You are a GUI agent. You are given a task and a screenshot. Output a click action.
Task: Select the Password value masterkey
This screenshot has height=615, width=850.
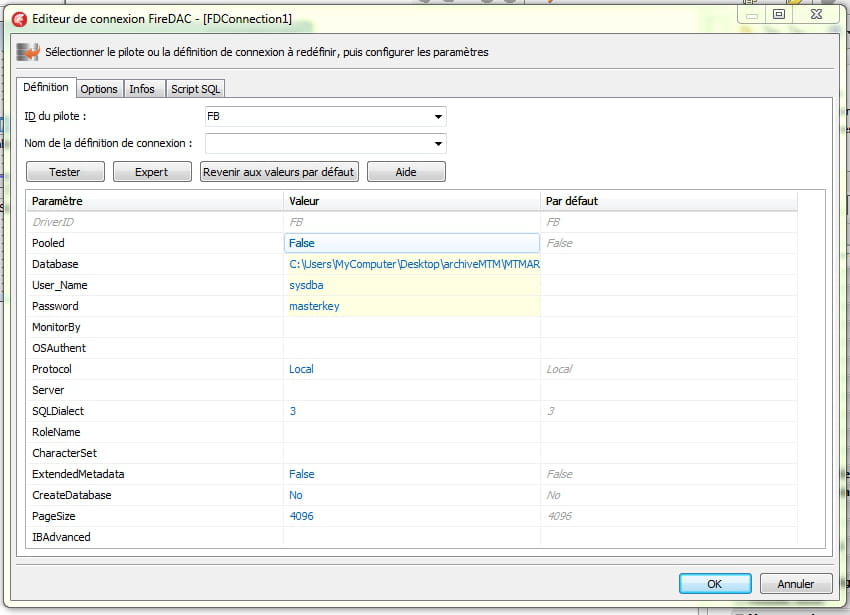click(411, 306)
